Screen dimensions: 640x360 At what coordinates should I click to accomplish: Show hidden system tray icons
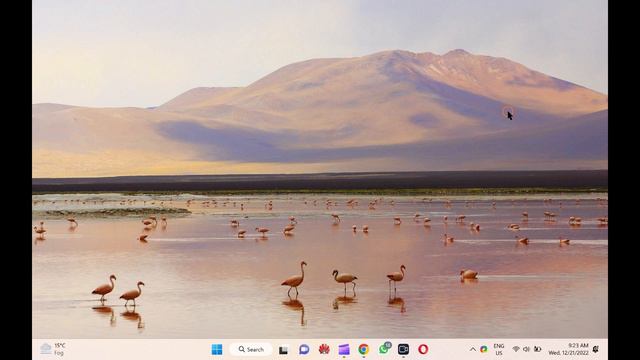tap(473, 349)
